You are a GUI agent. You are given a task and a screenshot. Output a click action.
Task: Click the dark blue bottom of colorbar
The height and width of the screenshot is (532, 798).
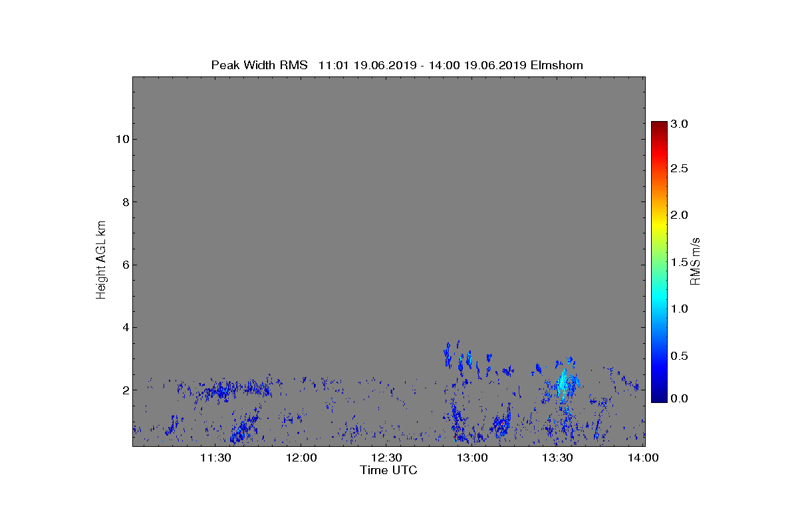tap(659, 397)
